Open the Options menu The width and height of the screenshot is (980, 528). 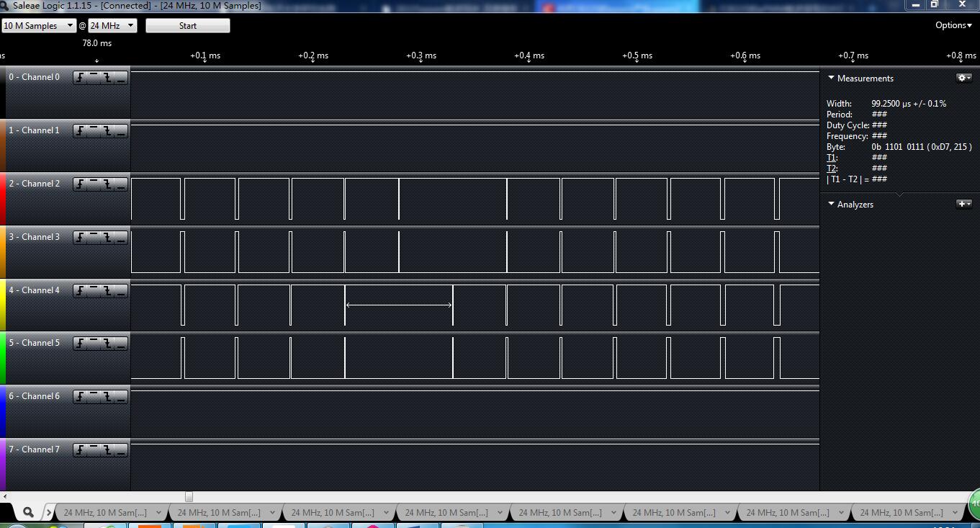953,25
